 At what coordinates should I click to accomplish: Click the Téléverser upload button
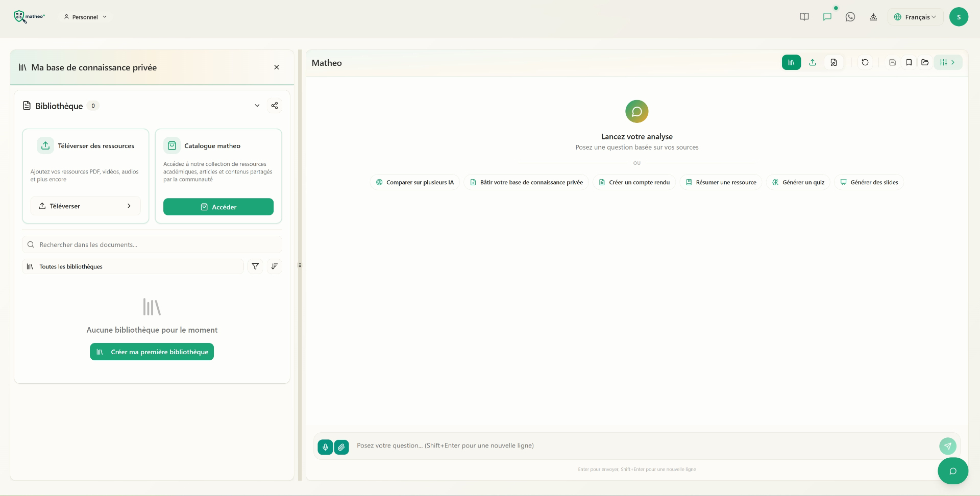[x=85, y=206]
